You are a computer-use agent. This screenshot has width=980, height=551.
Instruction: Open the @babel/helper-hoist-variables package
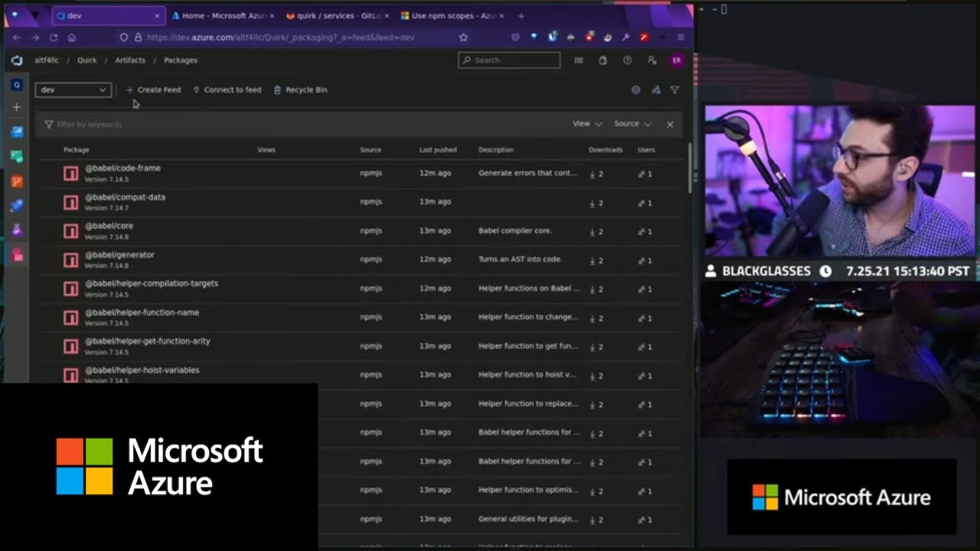[x=142, y=370]
